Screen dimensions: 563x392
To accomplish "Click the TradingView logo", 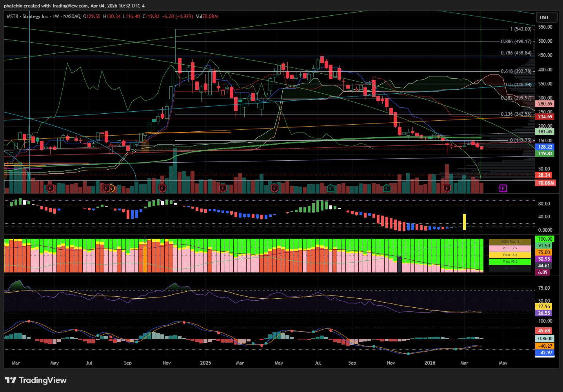I will tap(36, 380).
